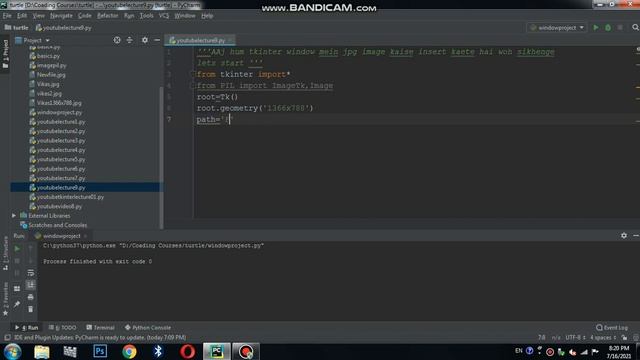
Task: Open the Help menu
Action: pyautogui.click(x=207, y=16)
